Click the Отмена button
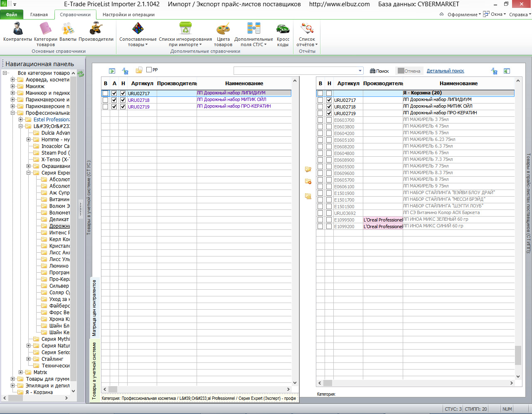This screenshot has width=532, height=414. pyautogui.click(x=409, y=71)
